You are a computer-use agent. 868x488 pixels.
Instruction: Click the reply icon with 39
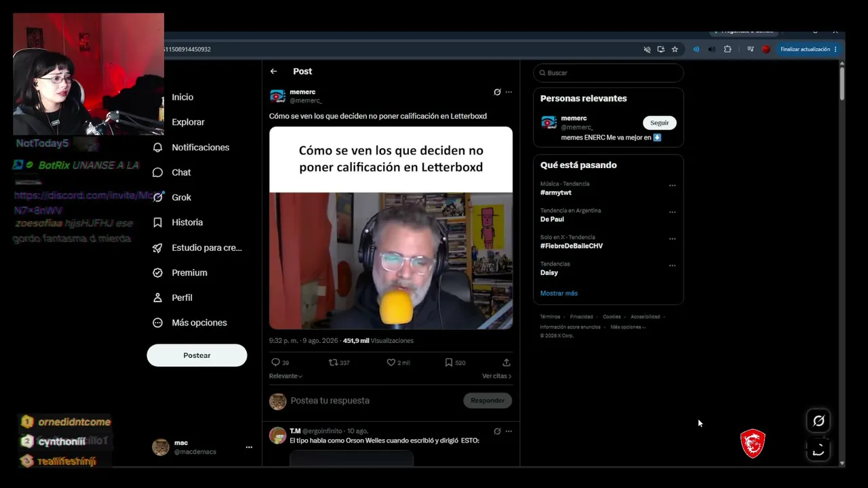pyautogui.click(x=275, y=363)
